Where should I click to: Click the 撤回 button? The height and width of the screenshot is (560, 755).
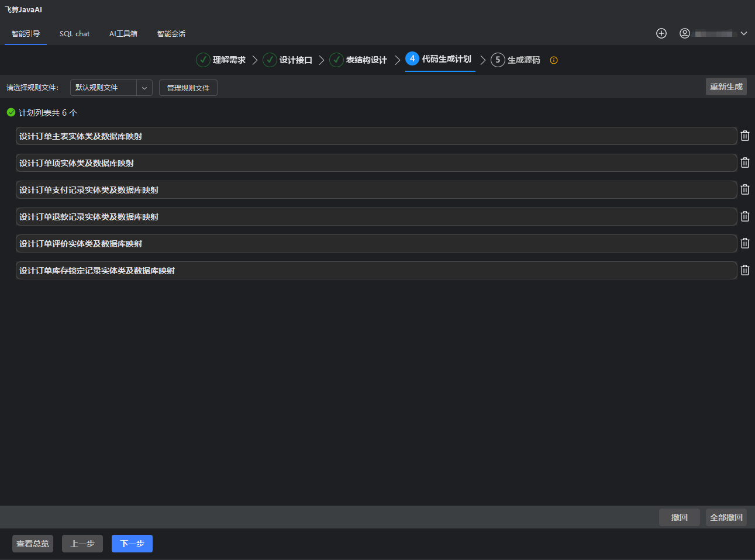[x=680, y=517]
